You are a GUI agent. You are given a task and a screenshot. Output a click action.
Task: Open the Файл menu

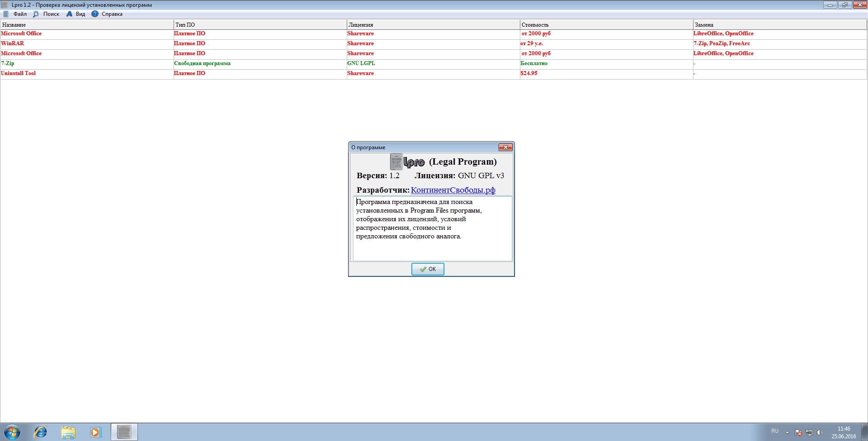pos(20,14)
